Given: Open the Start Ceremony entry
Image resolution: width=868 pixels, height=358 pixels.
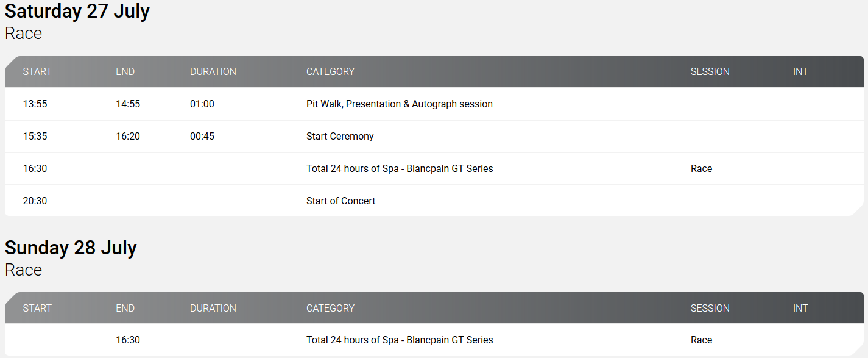Looking at the screenshot, I should tap(340, 137).
